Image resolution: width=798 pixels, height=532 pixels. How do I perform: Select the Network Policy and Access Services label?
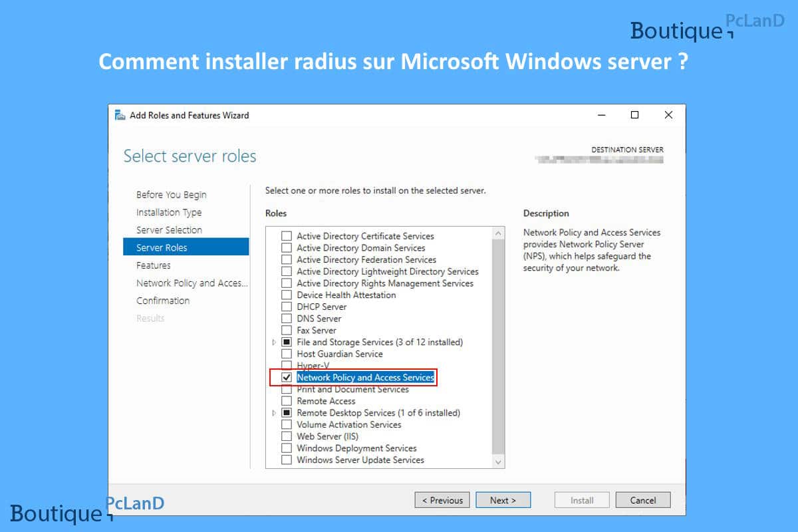(x=365, y=377)
